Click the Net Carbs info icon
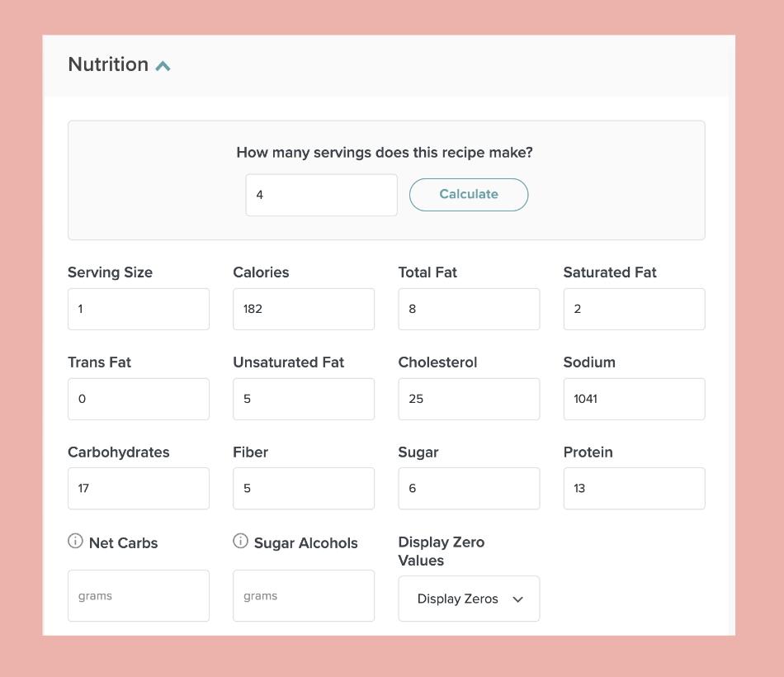 point(75,542)
